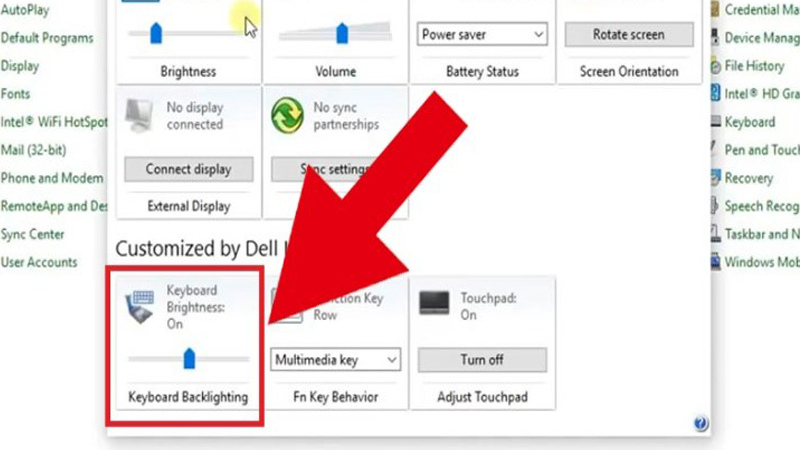Click the Speech Recognition microphone icon

point(715,206)
